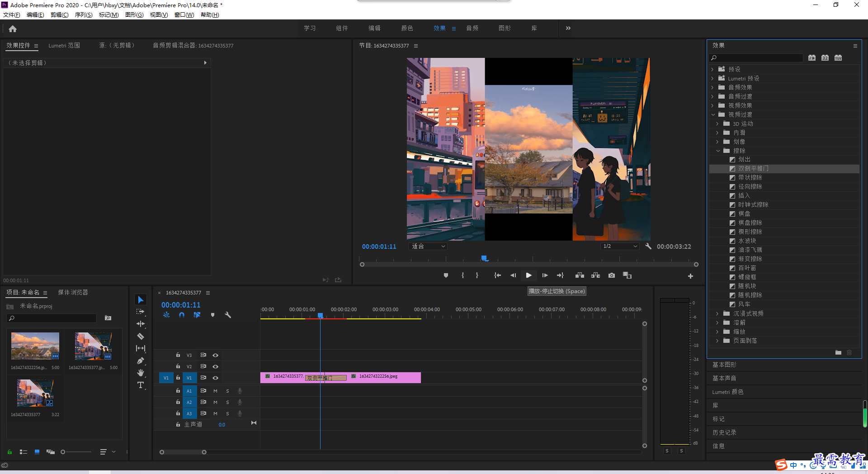Open the 基本图形 panel

coord(724,365)
